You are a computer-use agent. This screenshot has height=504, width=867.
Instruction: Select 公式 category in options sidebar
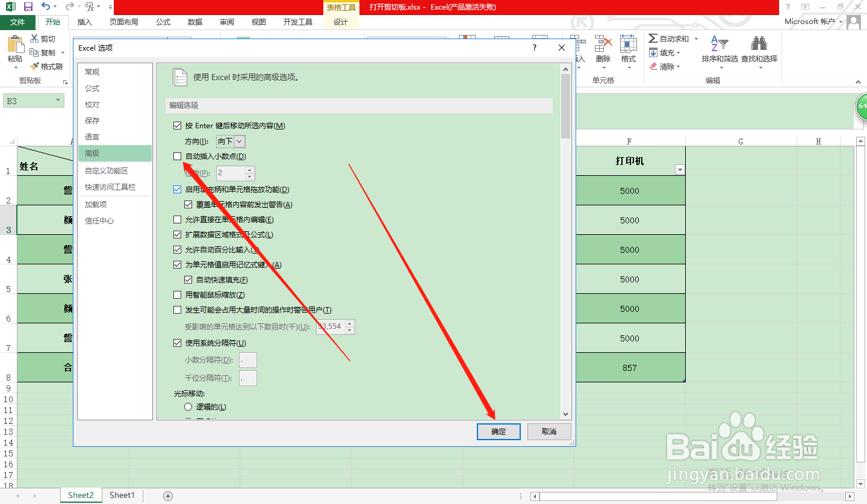115,88
